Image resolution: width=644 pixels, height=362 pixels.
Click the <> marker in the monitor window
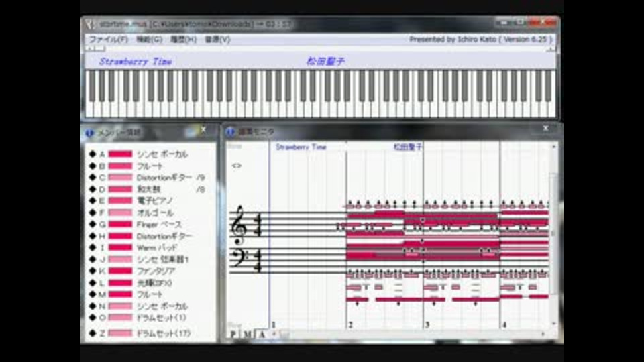(236, 166)
